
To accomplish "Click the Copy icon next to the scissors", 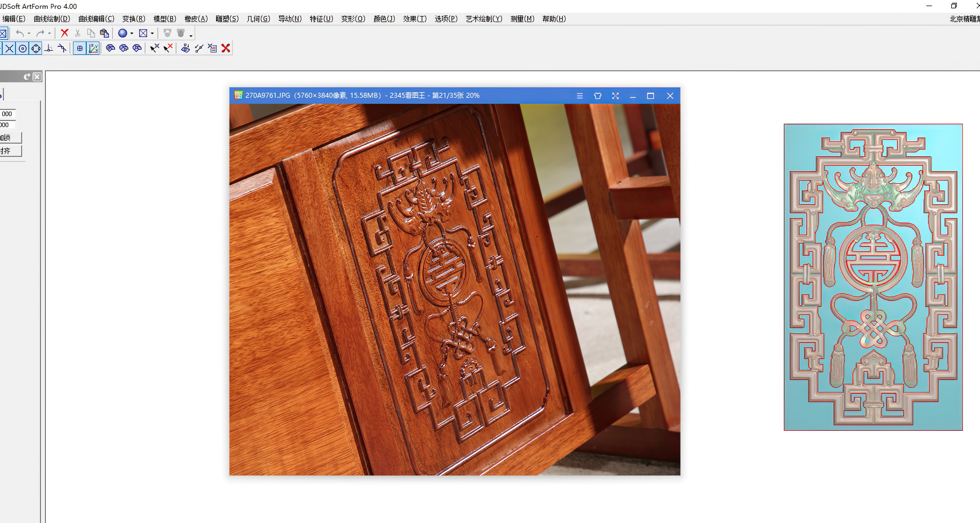I will pyautogui.click(x=91, y=33).
